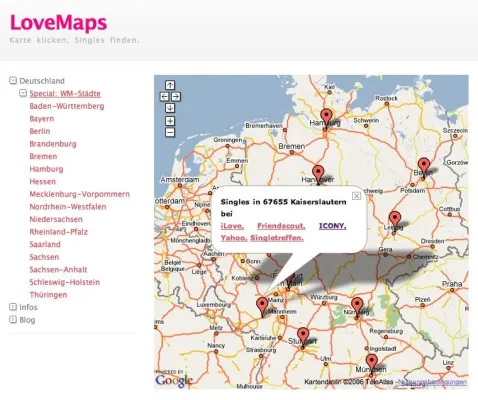Click the Deutschland label in sidebar
Screen dimensions: 478x400
[42, 81]
